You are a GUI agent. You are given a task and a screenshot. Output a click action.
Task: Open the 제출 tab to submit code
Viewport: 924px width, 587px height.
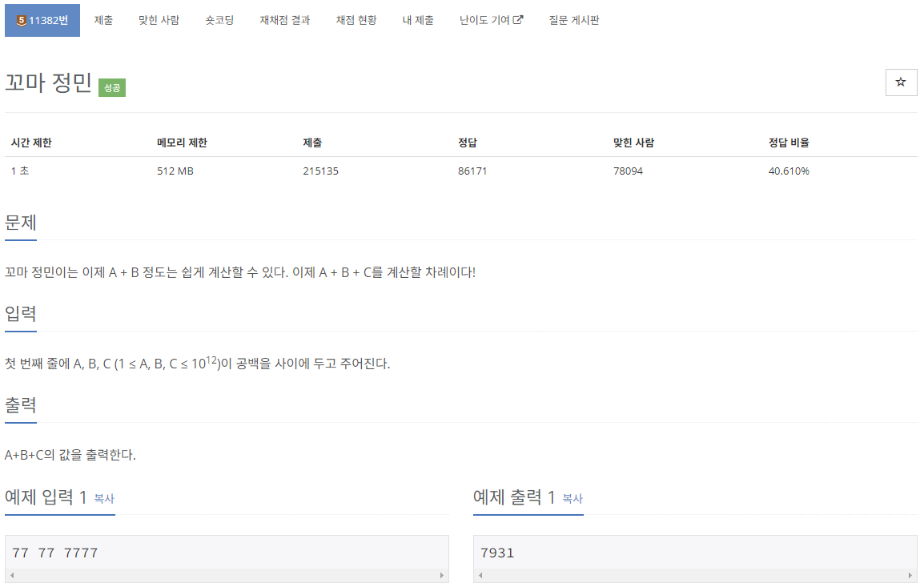[x=103, y=20]
